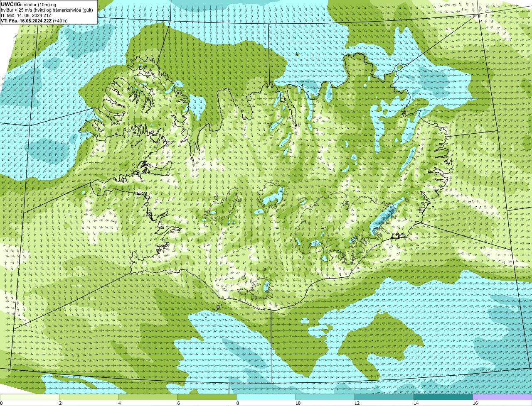532x406 pixels.
Task: Click the legend scale label "8"
Action: (x=237, y=403)
